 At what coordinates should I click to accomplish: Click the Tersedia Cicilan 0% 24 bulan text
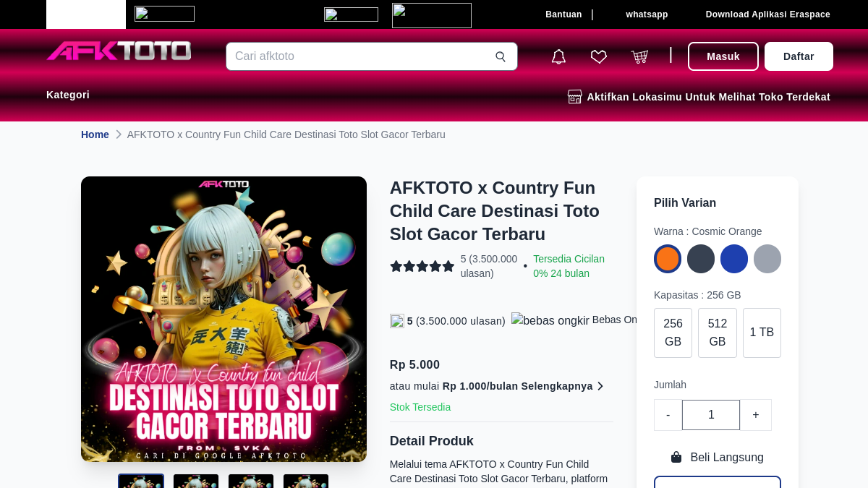pos(569,266)
